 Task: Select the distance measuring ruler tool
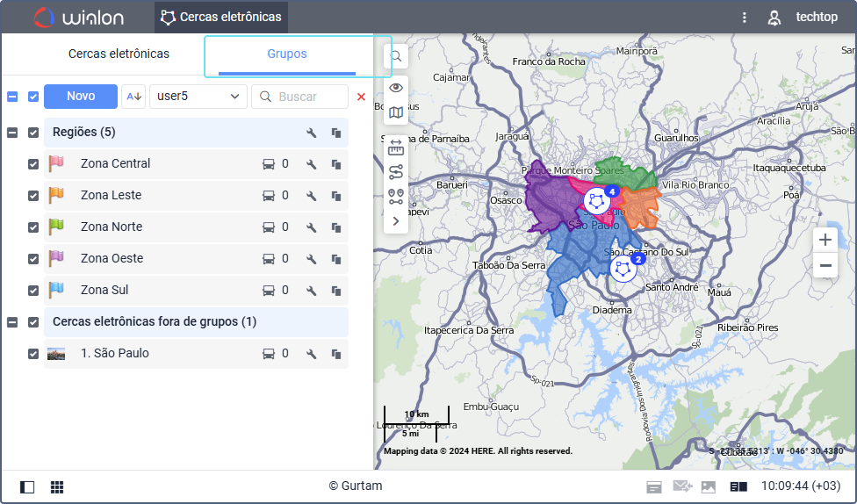[x=396, y=145]
